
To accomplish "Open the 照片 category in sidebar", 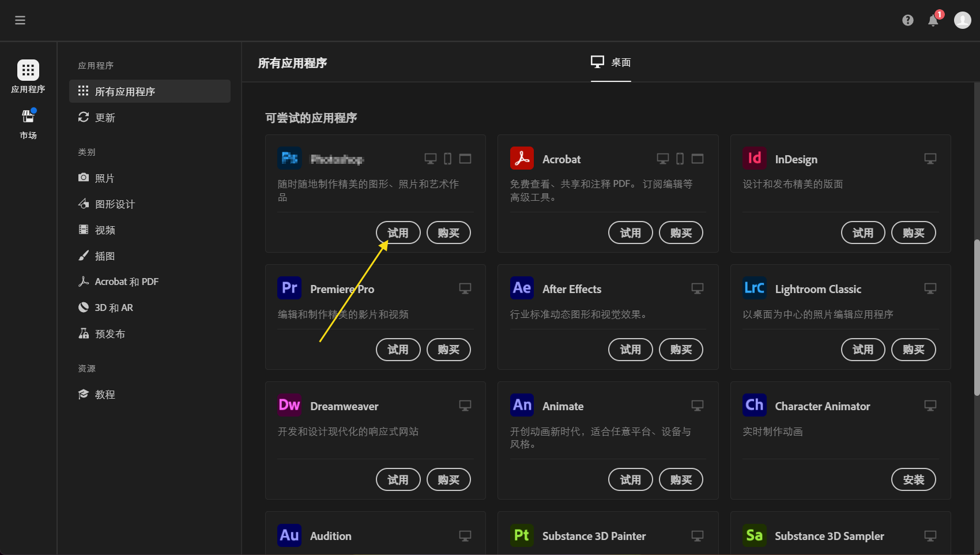I will (104, 178).
